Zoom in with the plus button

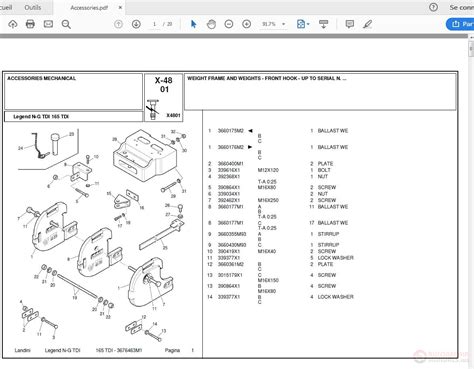[246, 24]
